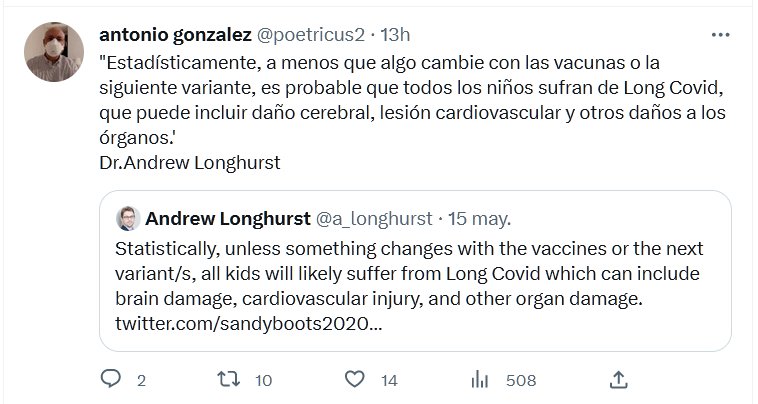
Task: Open the antonio gonzalez display name link
Action: pyautogui.click(x=175, y=35)
